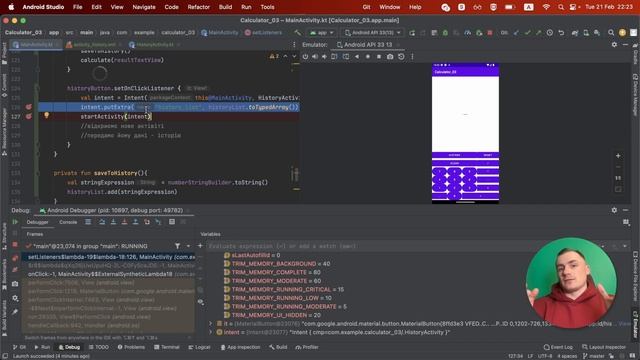Build project with hammer icon
This screenshot has height=360, width=640.
click(298, 33)
